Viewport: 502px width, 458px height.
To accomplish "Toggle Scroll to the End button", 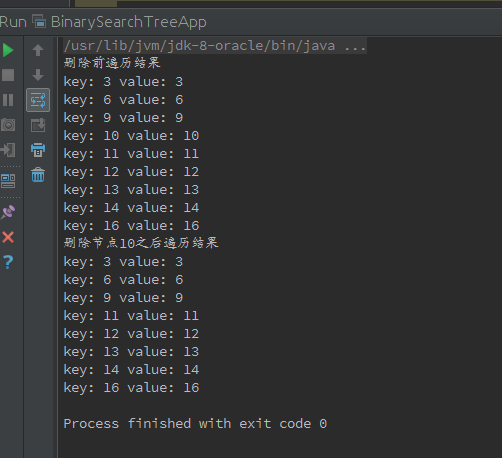I will pos(38,125).
